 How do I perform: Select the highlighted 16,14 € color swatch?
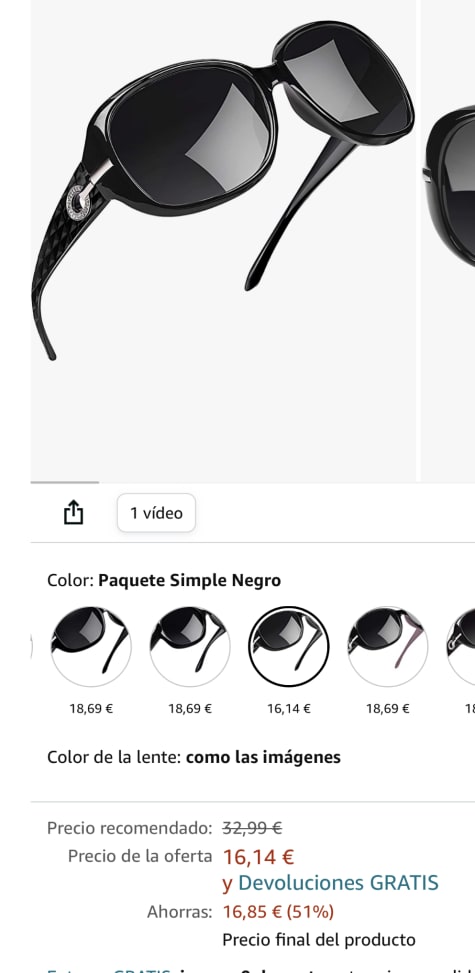(289, 647)
